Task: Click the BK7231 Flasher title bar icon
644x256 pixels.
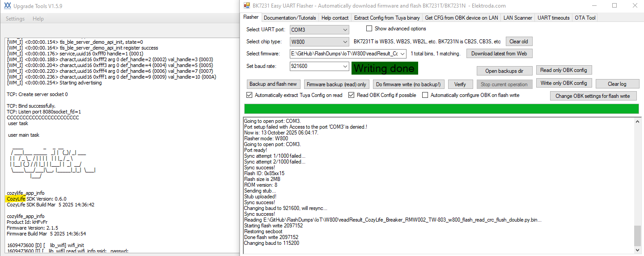Action: pyautogui.click(x=246, y=6)
